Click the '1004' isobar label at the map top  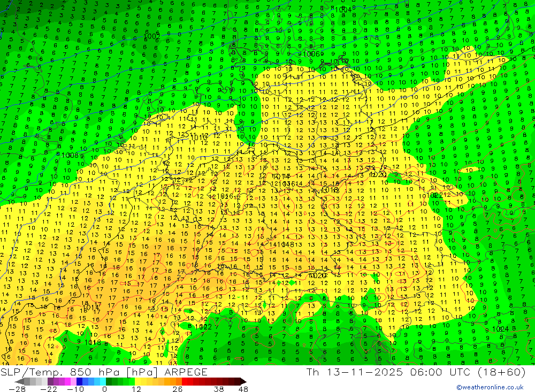coord(343,10)
